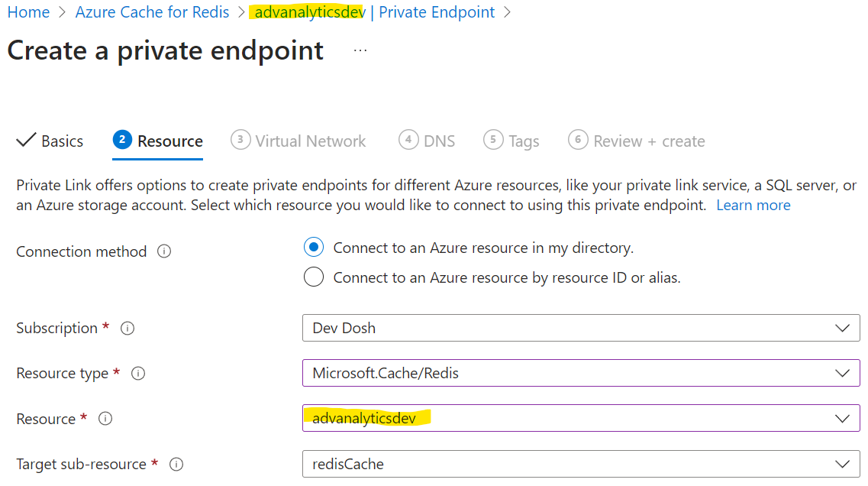868x486 pixels.
Task: Open the ellipsis more options menu
Action: click(360, 50)
